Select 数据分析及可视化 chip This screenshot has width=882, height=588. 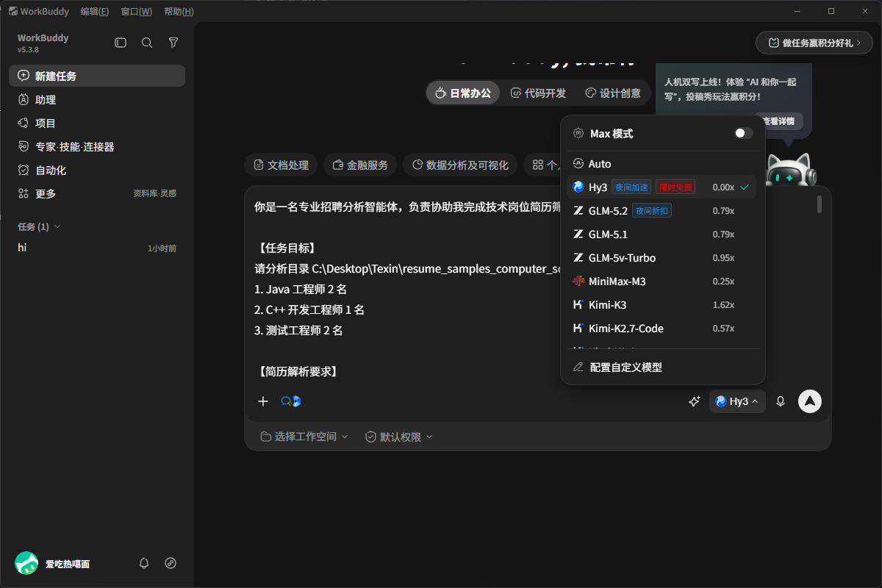(460, 165)
